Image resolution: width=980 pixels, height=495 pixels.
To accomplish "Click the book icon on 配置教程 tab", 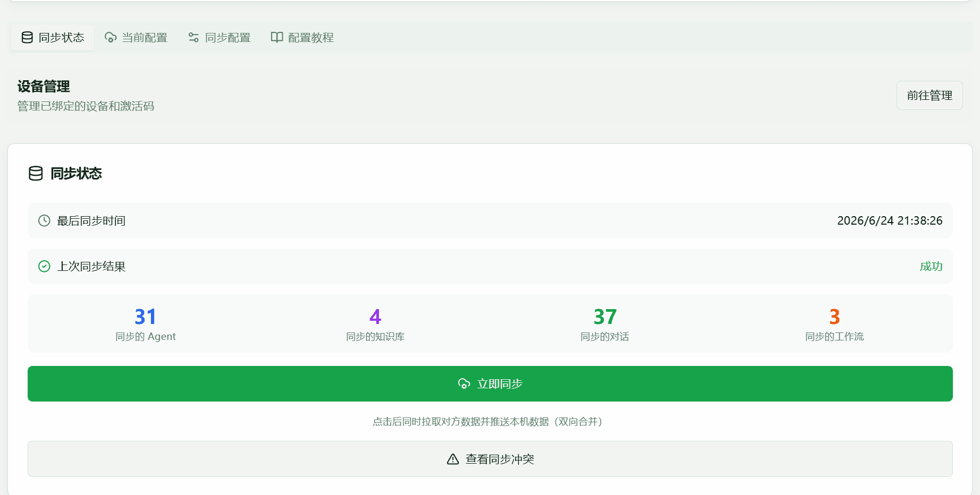I will point(277,38).
